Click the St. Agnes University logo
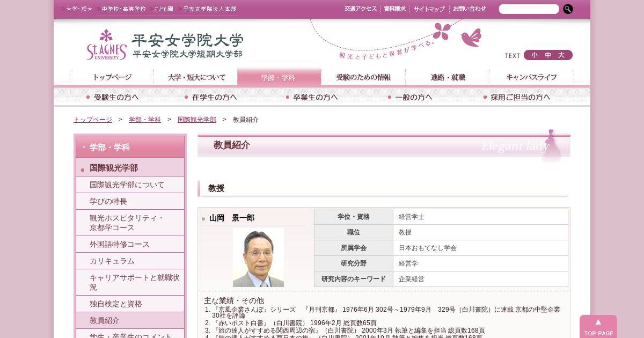Screen dimensions: 644x338 point(165,45)
